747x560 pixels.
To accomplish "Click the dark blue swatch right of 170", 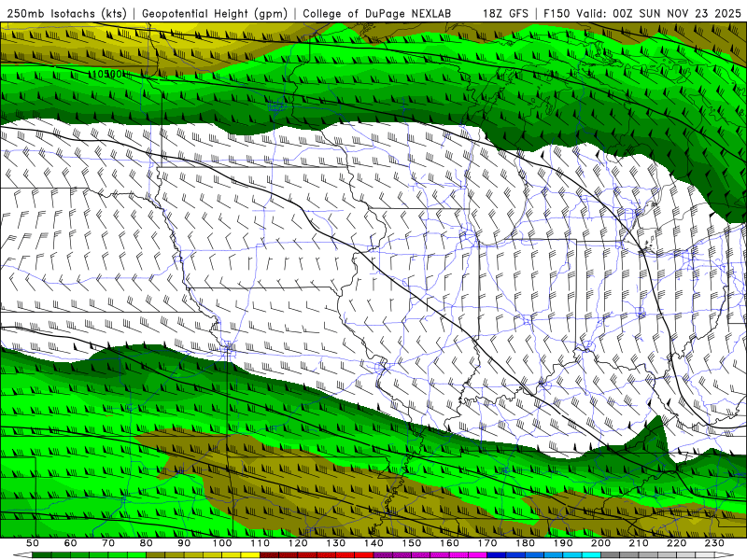I will point(497,555).
